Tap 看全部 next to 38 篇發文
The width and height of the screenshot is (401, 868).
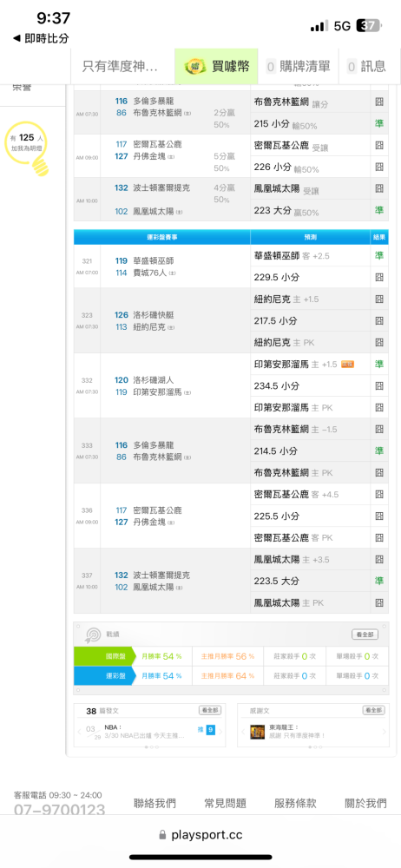(209, 710)
